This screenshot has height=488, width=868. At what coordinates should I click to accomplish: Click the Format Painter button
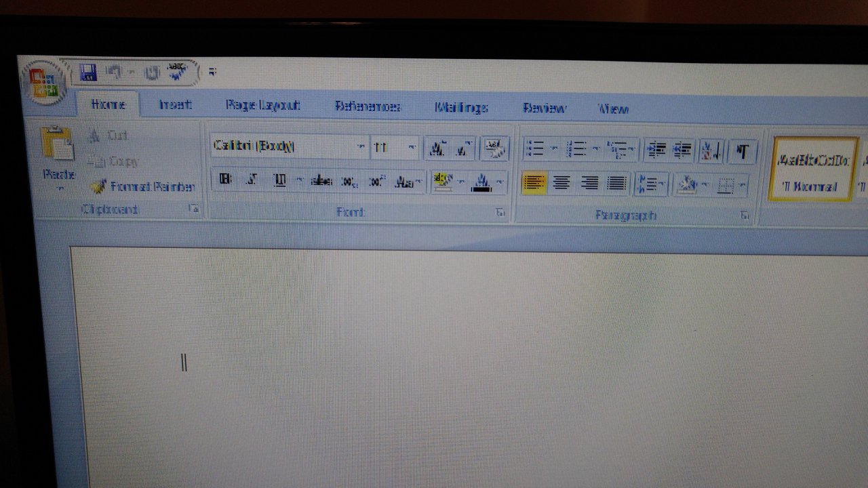[x=144, y=186]
